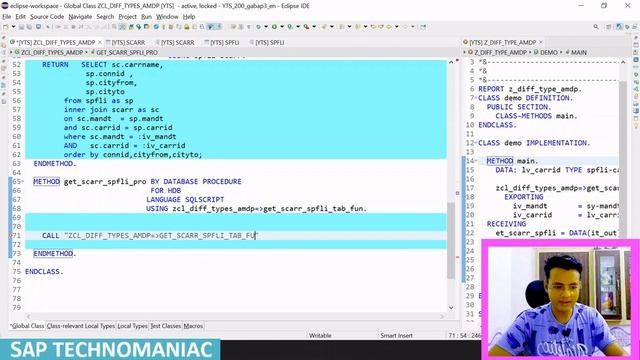
Task: Collapse the CLASS demo DEFINITION fold marker
Action: [x=476, y=98]
